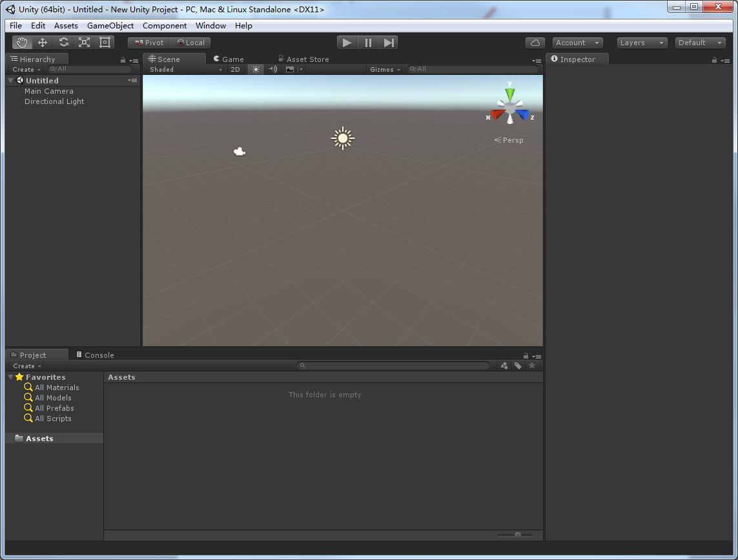The image size is (738, 560).
Task: Open the Gizmos dropdown
Action: point(385,70)
